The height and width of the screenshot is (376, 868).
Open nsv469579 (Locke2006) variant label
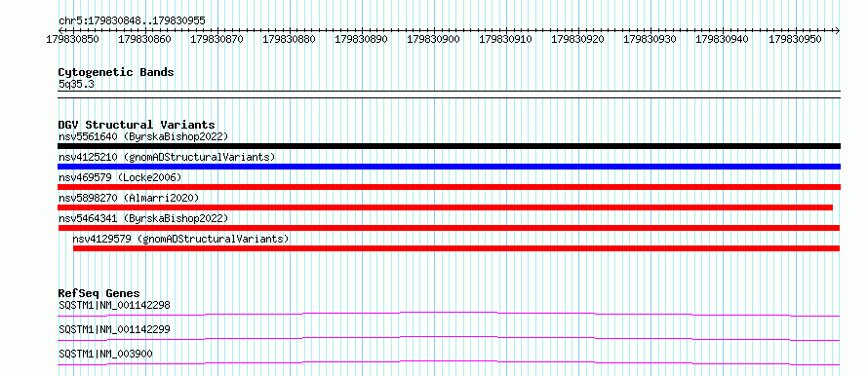coord(120,177)
